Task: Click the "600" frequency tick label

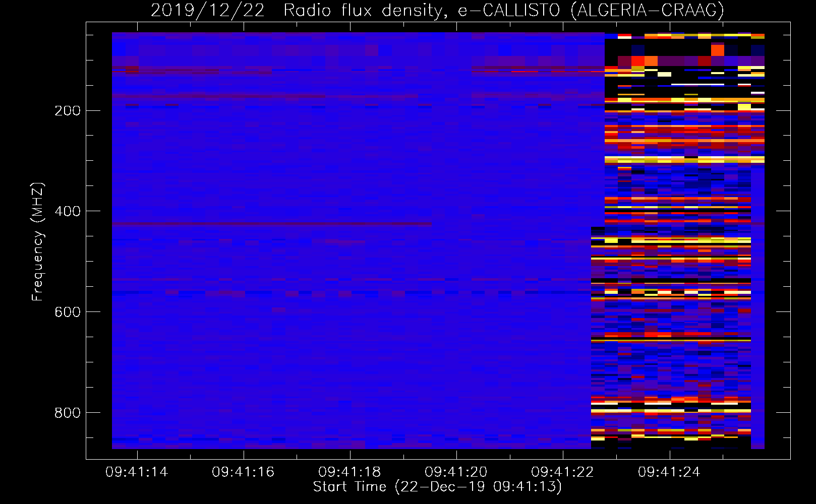Action: (68, 312)
